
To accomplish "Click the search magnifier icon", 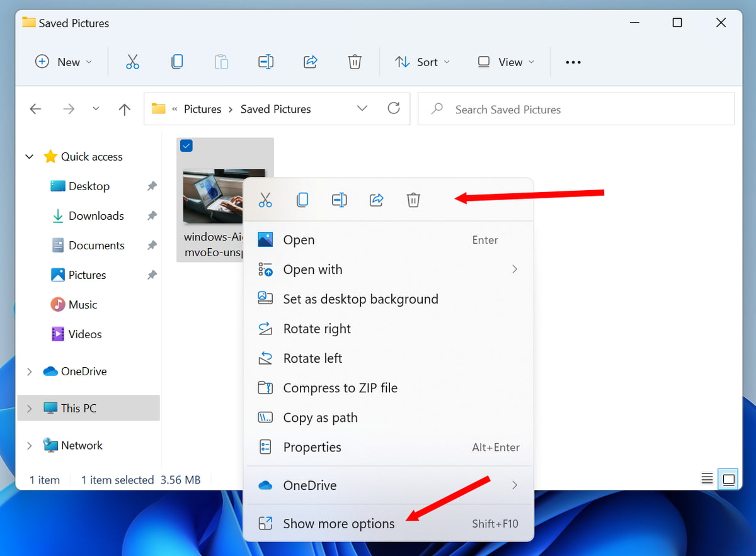I will (437, 109).
